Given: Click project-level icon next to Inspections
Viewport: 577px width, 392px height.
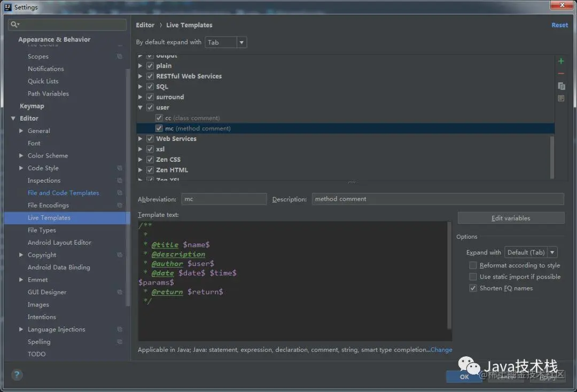Looking at the screenshot, I should 120,181.
